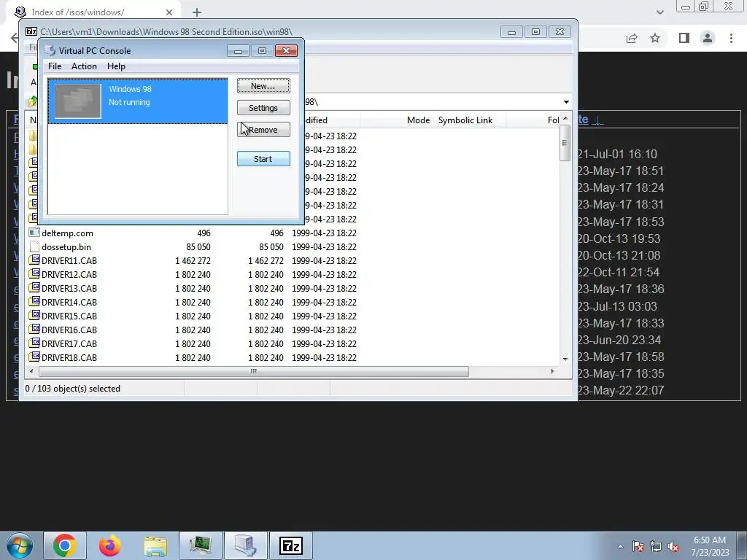Click the deltemp.com file icon
The width and height of the screenshot is (747, 560).
[34, 233]
